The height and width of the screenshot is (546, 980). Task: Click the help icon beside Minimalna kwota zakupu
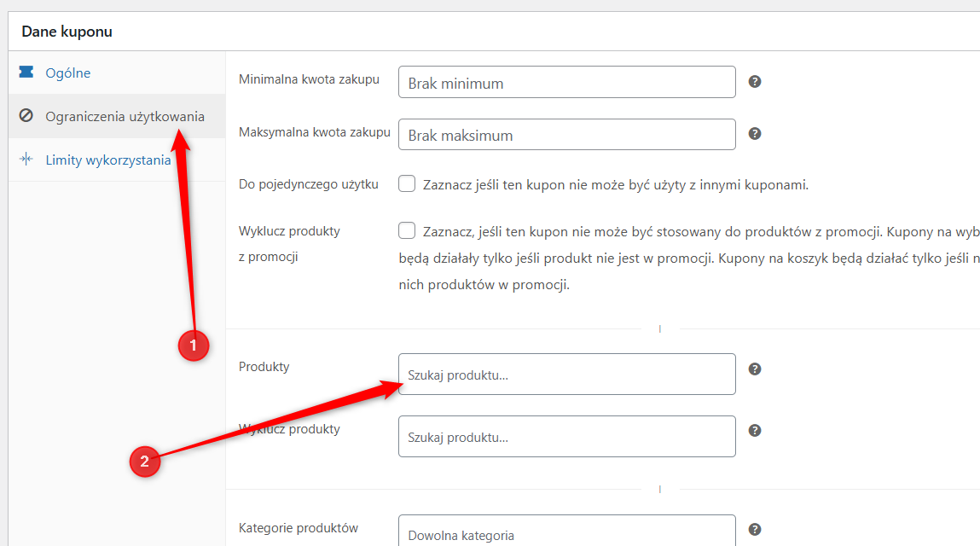pos(754,82)
